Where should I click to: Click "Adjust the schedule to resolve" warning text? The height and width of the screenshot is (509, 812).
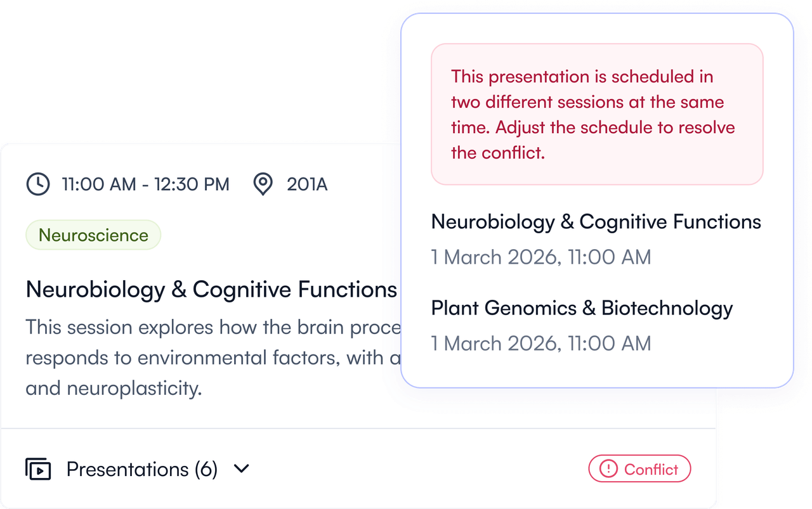[x=615, y=127]
